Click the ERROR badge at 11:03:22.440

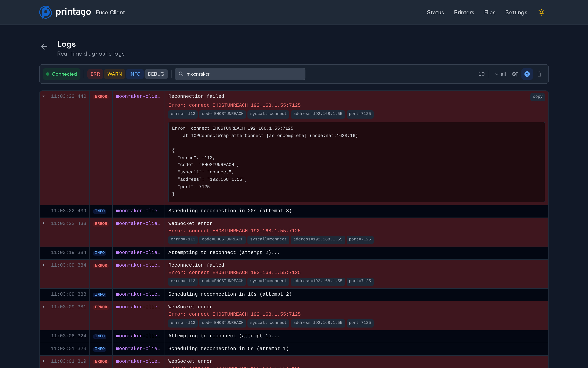101,97
